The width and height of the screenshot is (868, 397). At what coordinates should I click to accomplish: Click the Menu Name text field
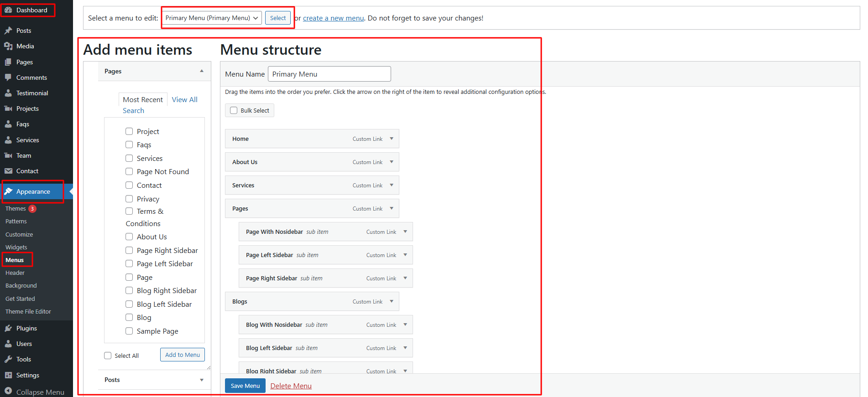click(x=329, y=74)
